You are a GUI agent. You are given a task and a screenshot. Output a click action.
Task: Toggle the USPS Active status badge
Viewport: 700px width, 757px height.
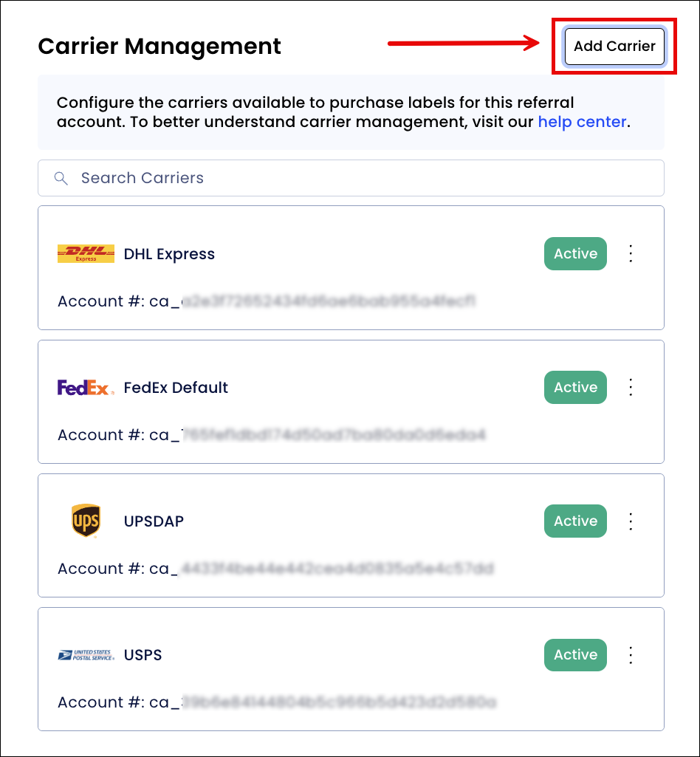tap(575, 654)
